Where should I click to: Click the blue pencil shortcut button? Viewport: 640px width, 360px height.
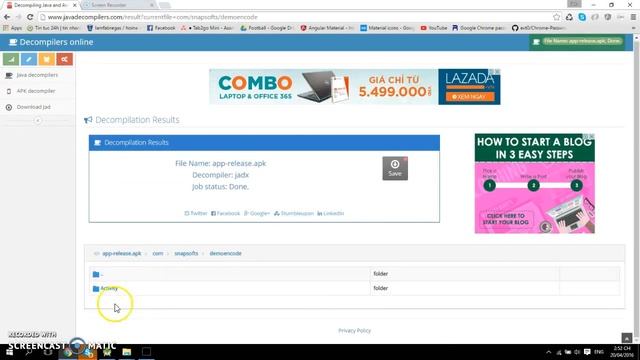point(29,59)
